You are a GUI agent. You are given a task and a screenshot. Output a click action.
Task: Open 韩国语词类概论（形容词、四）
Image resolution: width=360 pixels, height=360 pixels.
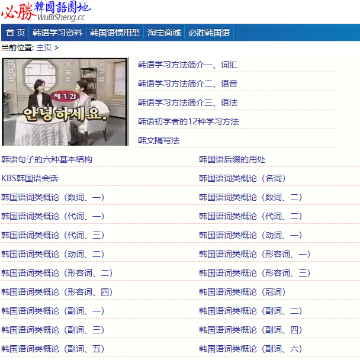(x=57, y=293)
